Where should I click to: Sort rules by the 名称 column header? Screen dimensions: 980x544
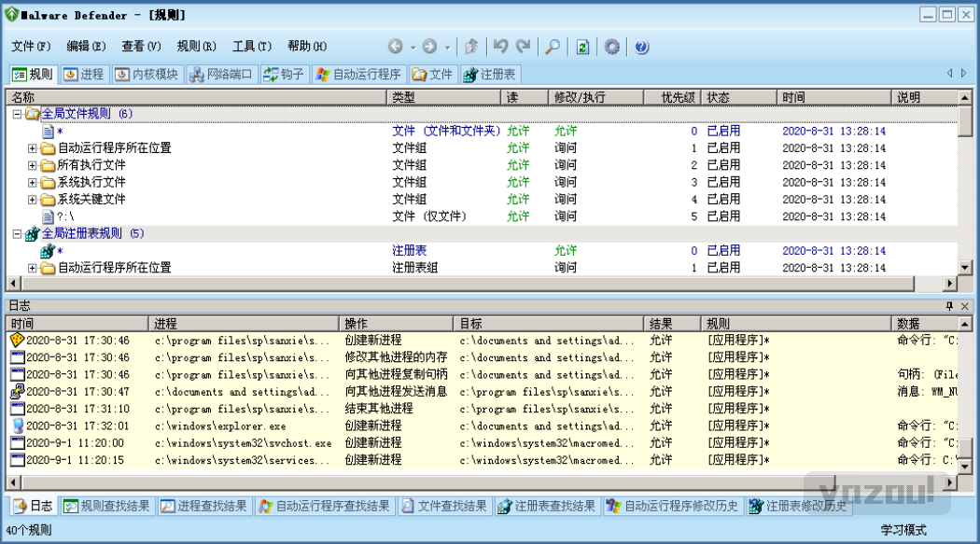pyautogui.click(x=197, y=97)
